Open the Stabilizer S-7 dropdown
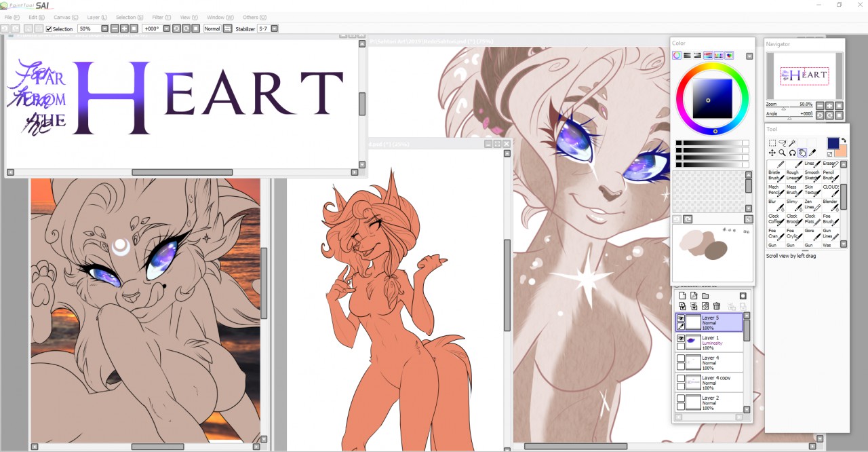 (275, 29)
